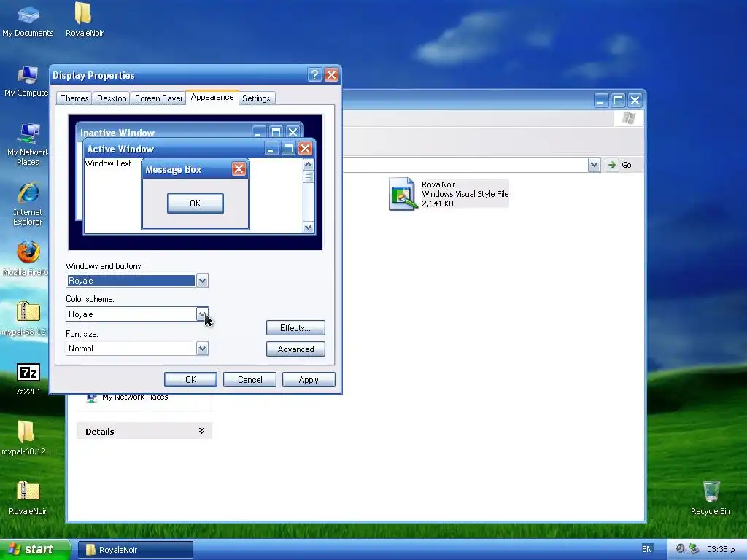The width and height of the screenshot is (747, 560).
Task: Minimize the RoyaleNoir Explorer window
Action: (x=601, y=100)
